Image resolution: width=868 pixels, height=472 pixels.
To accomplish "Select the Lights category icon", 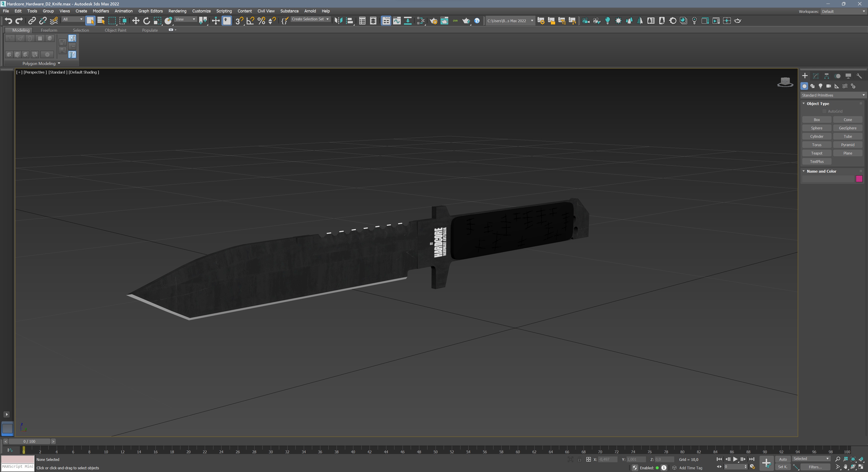I will [x=821, y=86].
